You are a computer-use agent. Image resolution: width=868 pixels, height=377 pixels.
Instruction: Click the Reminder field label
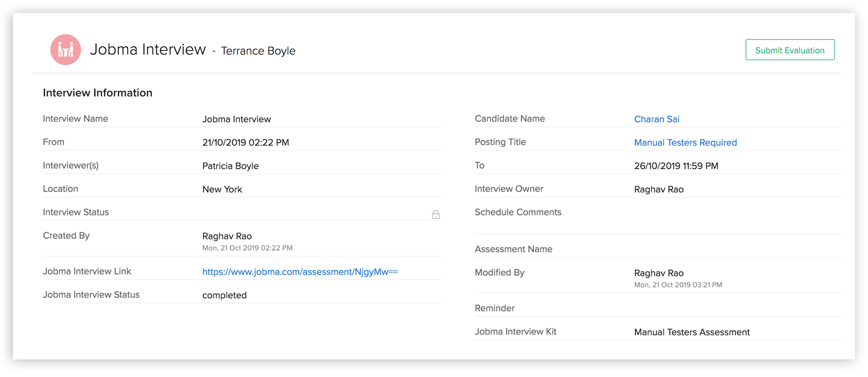coord(495,308)
